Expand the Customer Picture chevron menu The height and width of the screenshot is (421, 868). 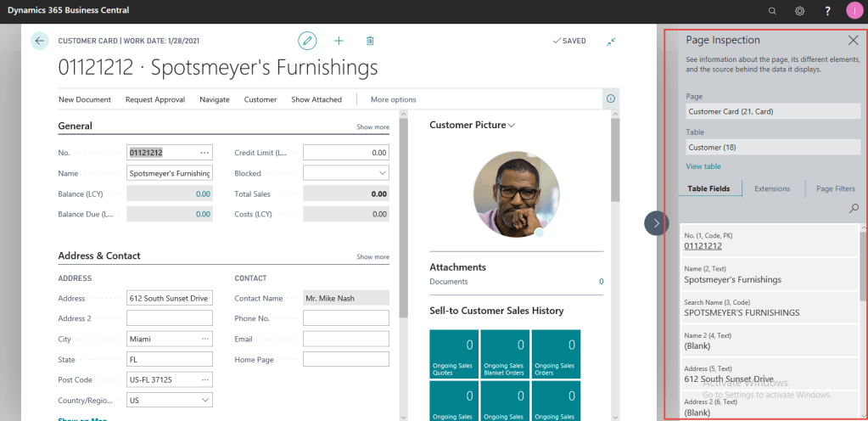(x=512, y=126)
